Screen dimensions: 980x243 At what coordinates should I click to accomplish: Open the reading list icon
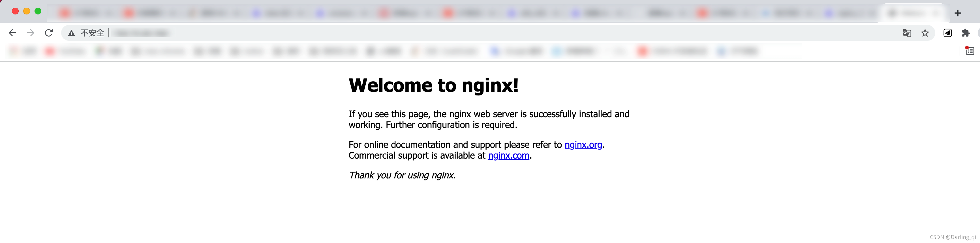(x=970, y=51)
